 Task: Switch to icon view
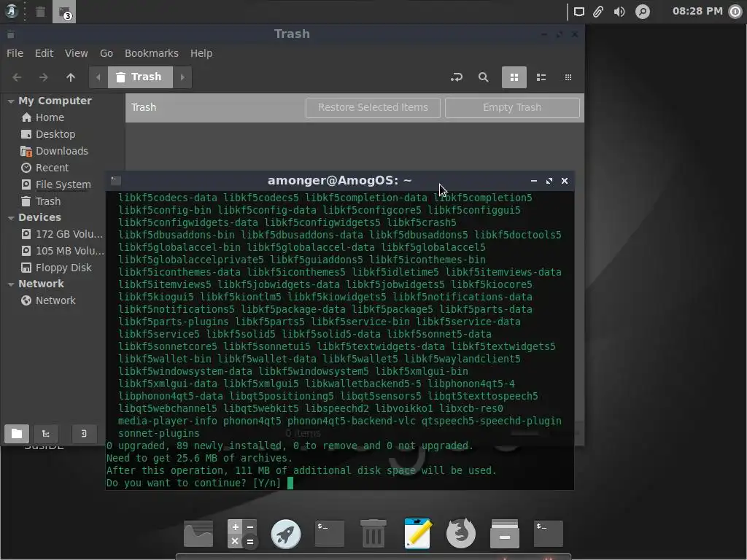click(514, 77)
